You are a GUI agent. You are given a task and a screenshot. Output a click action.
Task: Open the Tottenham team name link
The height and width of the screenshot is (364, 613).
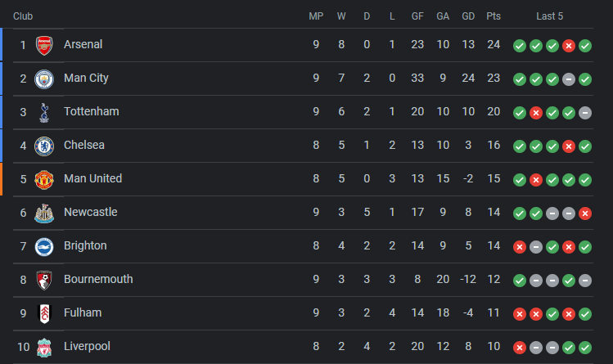coord(91,112)
